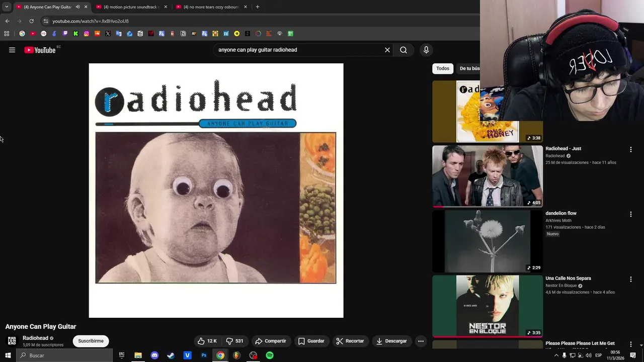Open the Google bookmark
Viewport: 644px width, 362px height.
(22, 34)
